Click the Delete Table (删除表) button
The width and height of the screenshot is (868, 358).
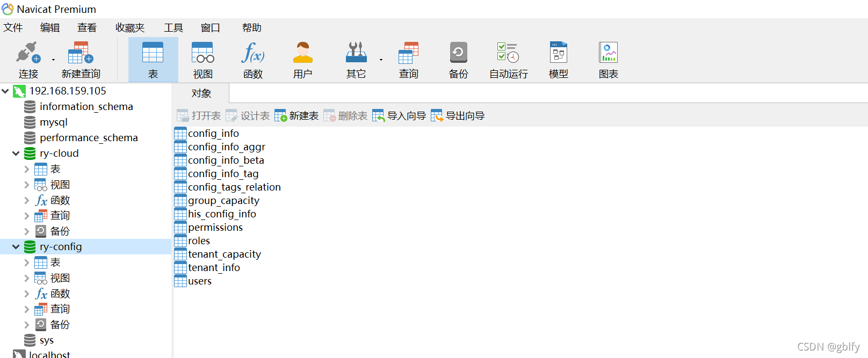coord(345,115)
